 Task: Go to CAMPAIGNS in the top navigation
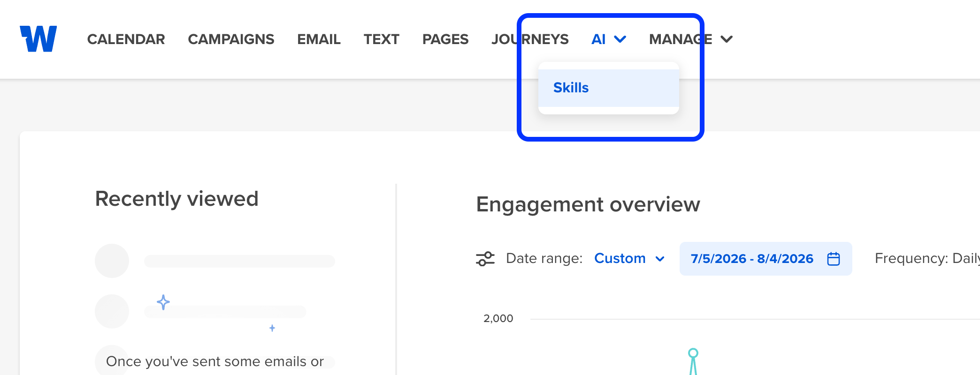coord(231,39)
